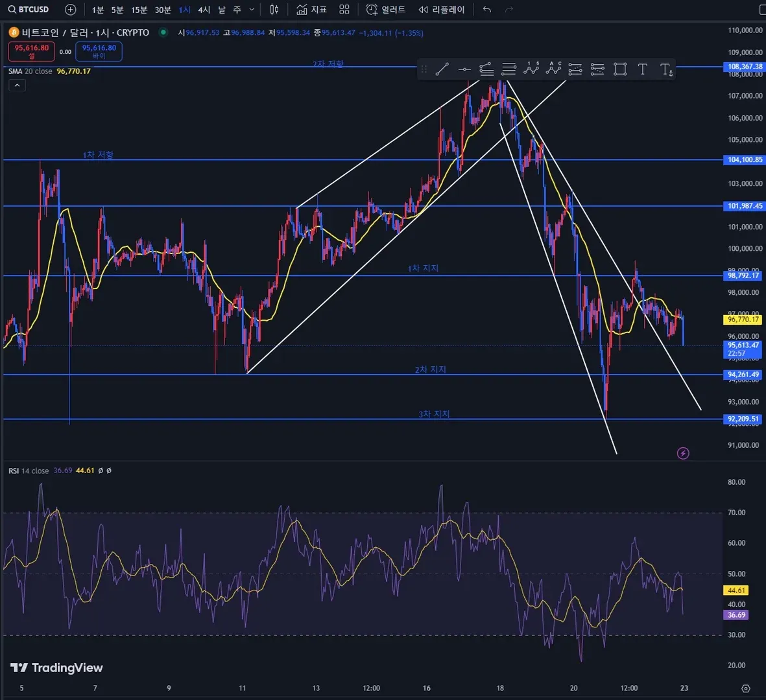Open the candlestick chart style selector
766x700 pixels.
coord(274,10)
